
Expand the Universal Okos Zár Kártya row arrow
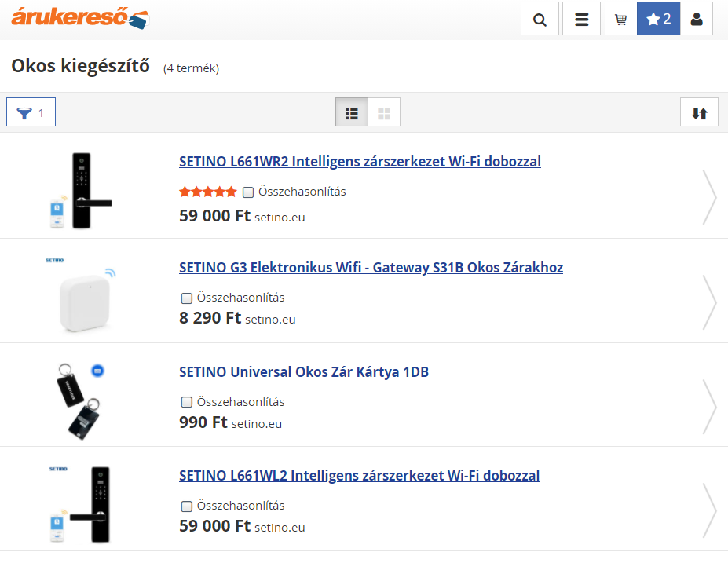coord(709,406)
